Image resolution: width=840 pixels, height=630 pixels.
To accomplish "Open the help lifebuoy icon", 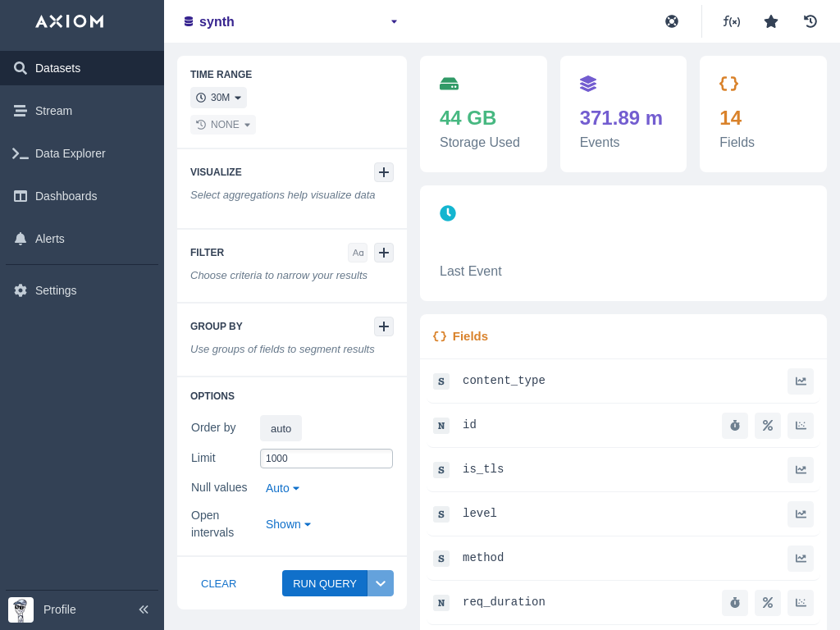I will (x=672, y=21).
